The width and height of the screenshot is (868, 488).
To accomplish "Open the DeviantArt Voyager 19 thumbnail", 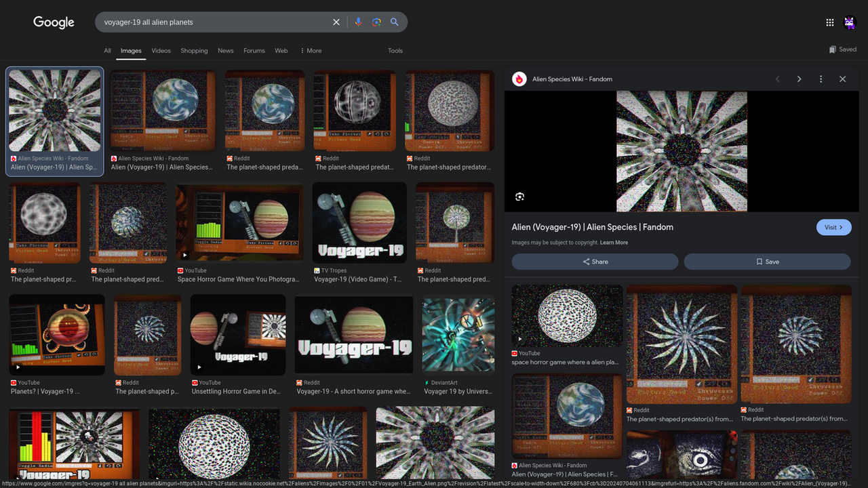I will tap(458, 335).
